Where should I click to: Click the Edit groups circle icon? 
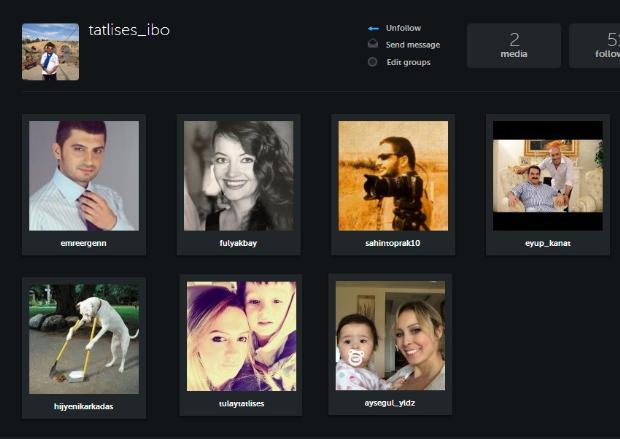[372, 62]
